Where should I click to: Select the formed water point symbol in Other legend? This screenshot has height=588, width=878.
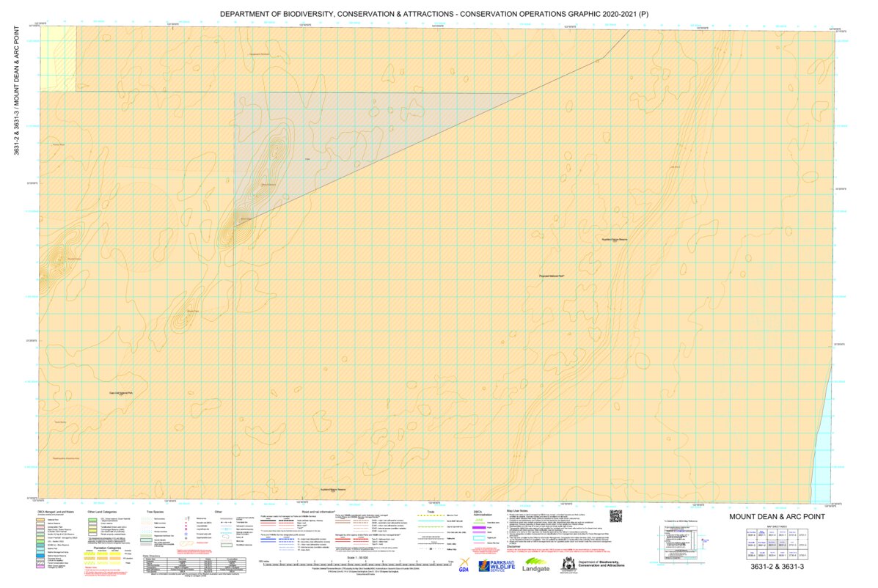186,534
